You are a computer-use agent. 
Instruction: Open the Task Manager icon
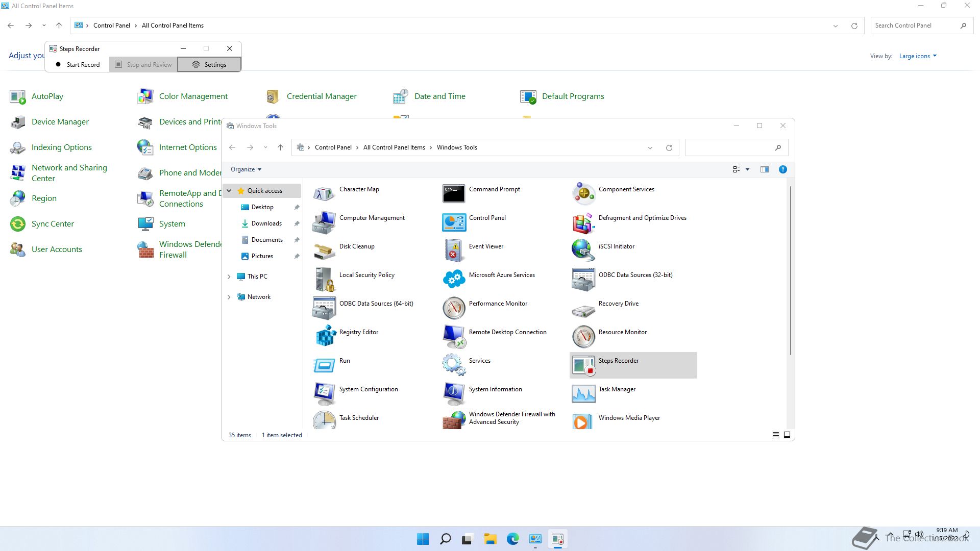tap(583, 393)
